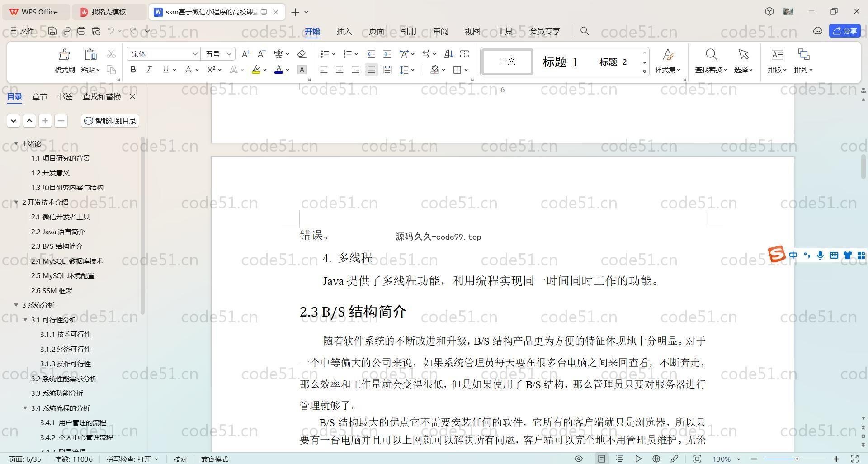Click the zoom slider handle
The width and height of the screenshot is (868, 464).
[x=797, y=459]
